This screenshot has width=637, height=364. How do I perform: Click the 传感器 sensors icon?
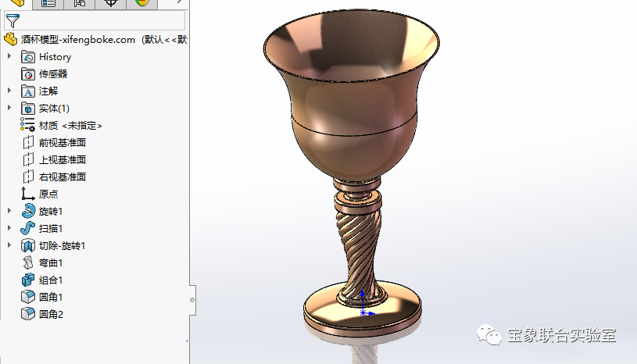[x=27, y=74]
